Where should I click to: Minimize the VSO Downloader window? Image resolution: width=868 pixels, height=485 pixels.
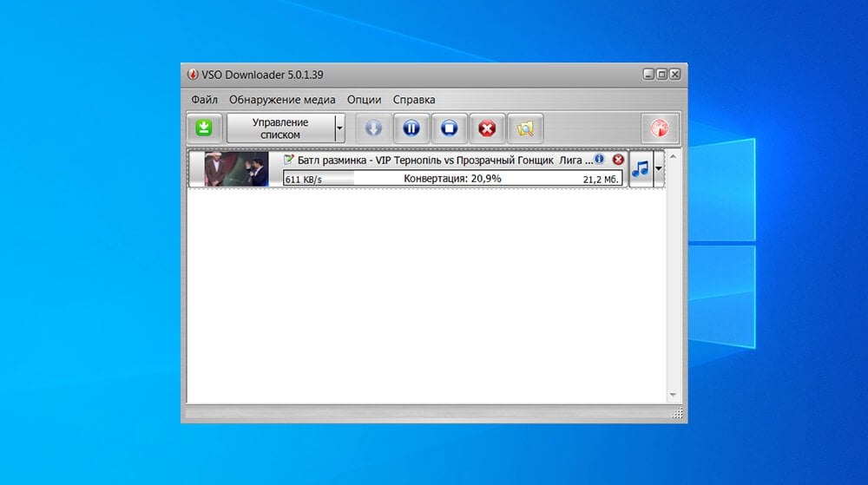tap(648, 74)
